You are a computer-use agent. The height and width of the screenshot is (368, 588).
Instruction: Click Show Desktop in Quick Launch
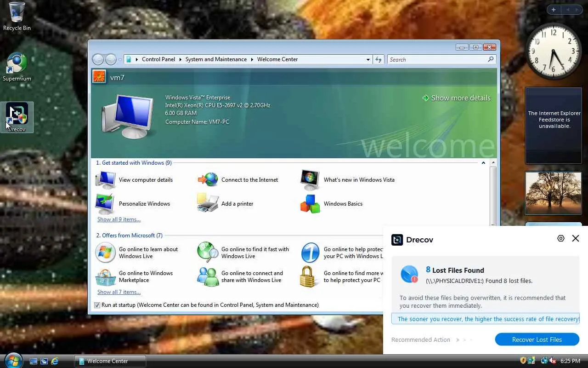tap(34, 361)
